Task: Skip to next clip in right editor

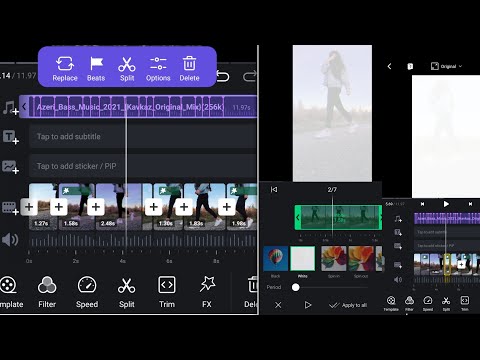Action: point(470,204)
